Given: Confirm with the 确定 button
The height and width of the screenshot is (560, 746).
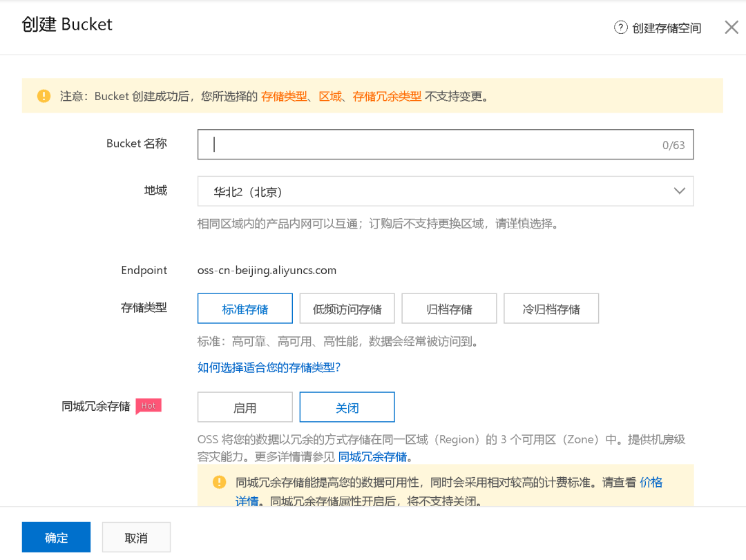Looking at the screenshot, I should [56, 537].
